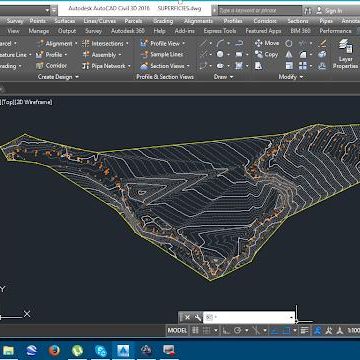The width and height of the screenshot is (360, 360).
Task: Click the Sample Lines tool
Action: tap(162, 54)
